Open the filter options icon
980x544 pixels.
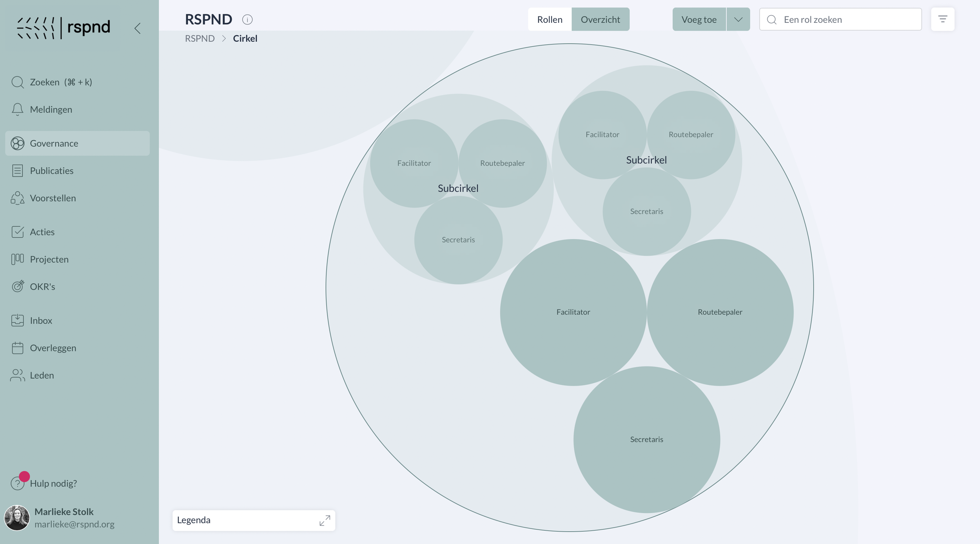click(x=942, y=19)
